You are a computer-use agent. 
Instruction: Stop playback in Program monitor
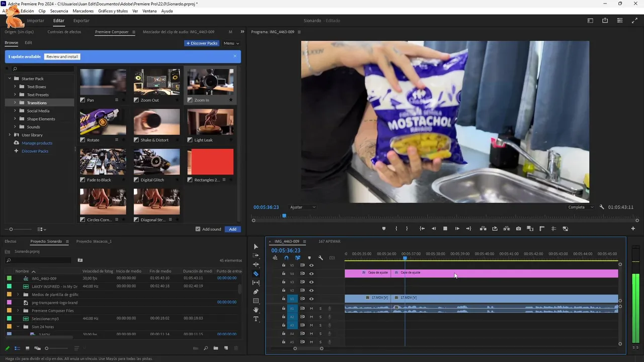[445, 229]
